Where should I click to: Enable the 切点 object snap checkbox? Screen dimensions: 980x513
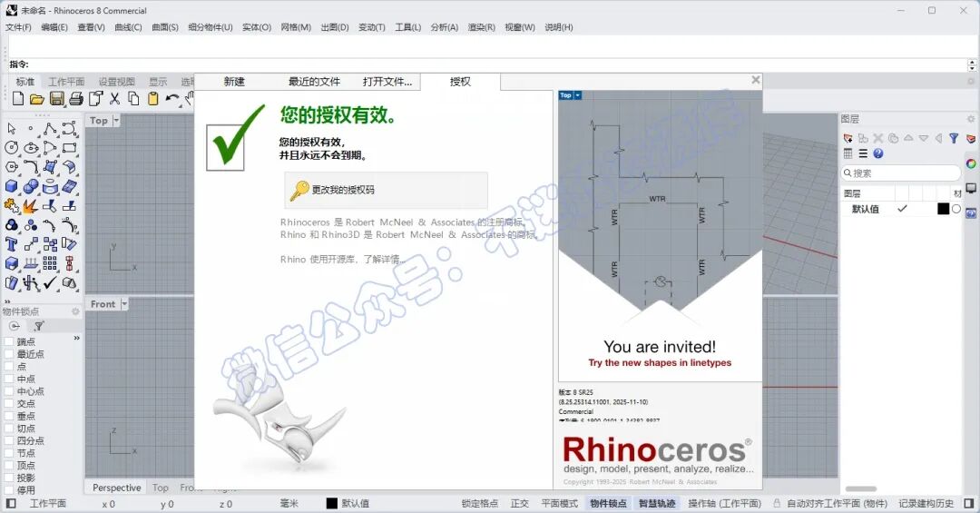point(9,429)
